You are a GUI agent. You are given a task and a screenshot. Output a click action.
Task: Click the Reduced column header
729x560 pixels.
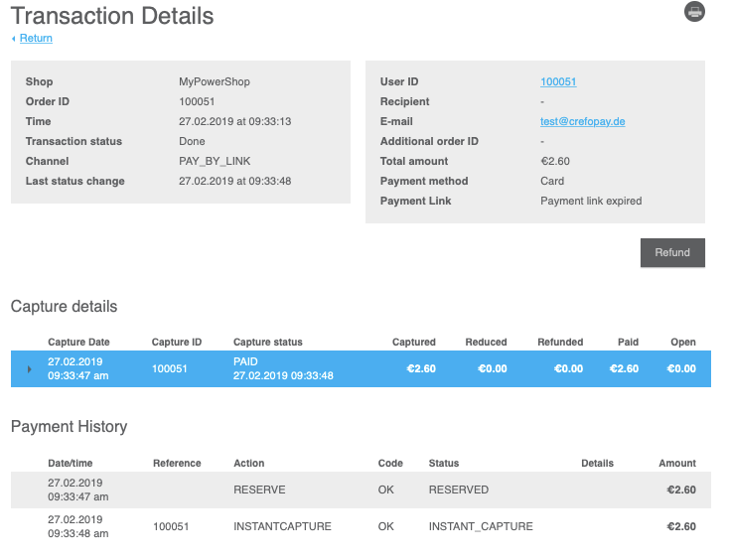point(486,342)
